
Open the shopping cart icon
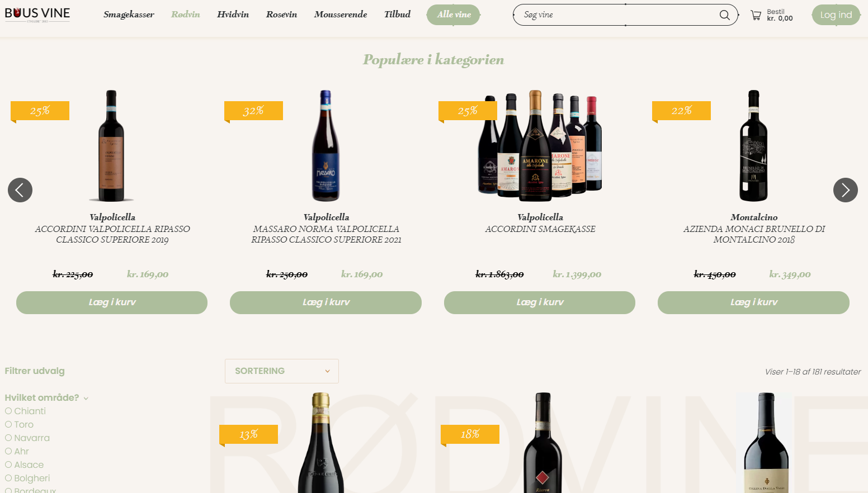click(756, 15)
